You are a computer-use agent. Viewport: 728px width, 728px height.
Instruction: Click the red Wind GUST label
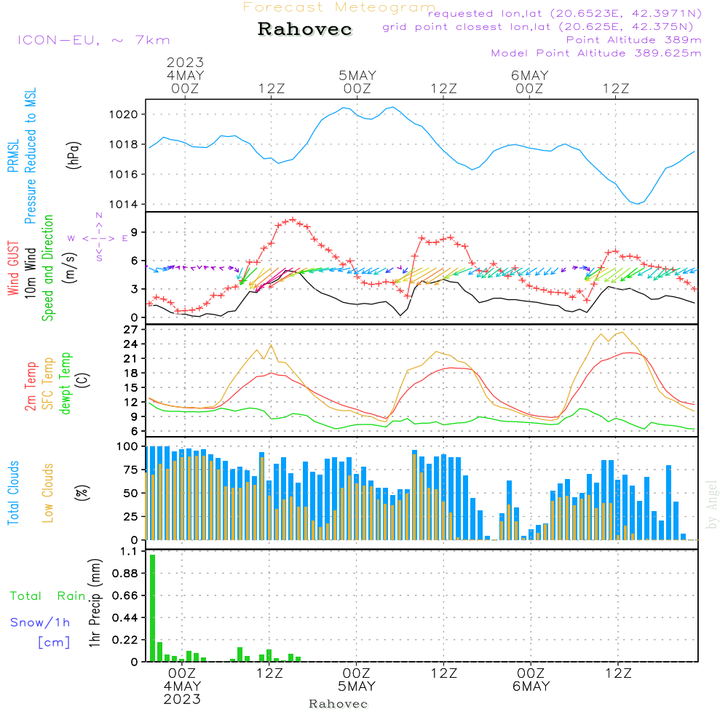[x=13, y=269]
